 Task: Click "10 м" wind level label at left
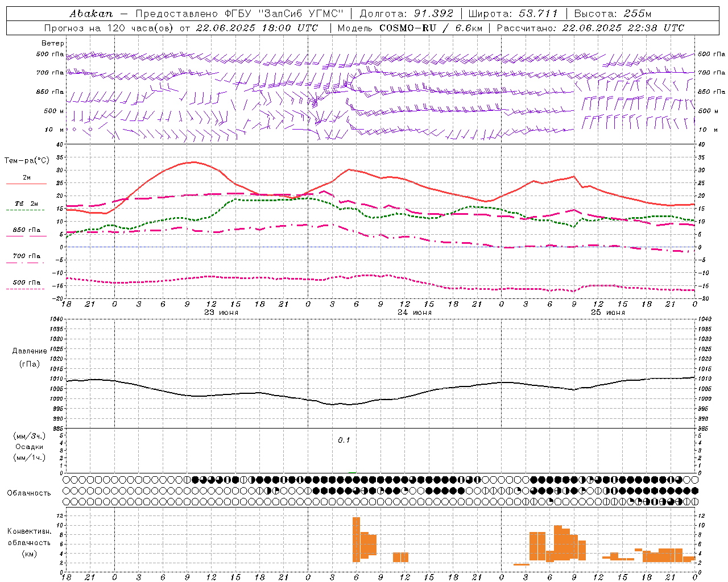click(55, 130)
